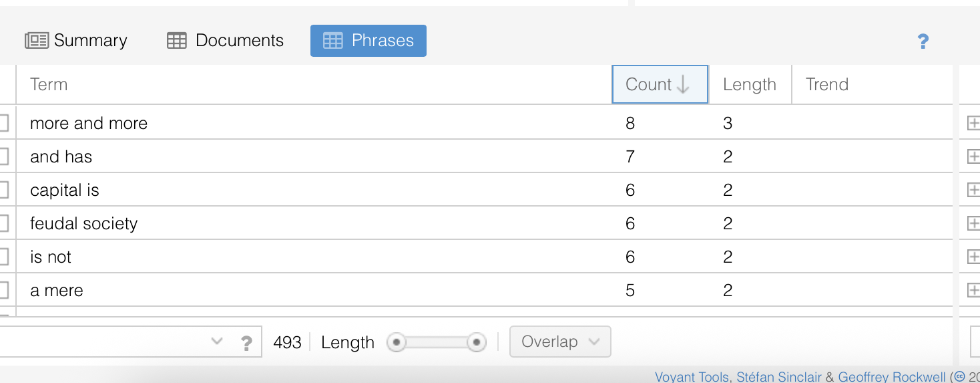
Task: Open the Overlap dropdown menu
Action: click(x=559, y=342)
